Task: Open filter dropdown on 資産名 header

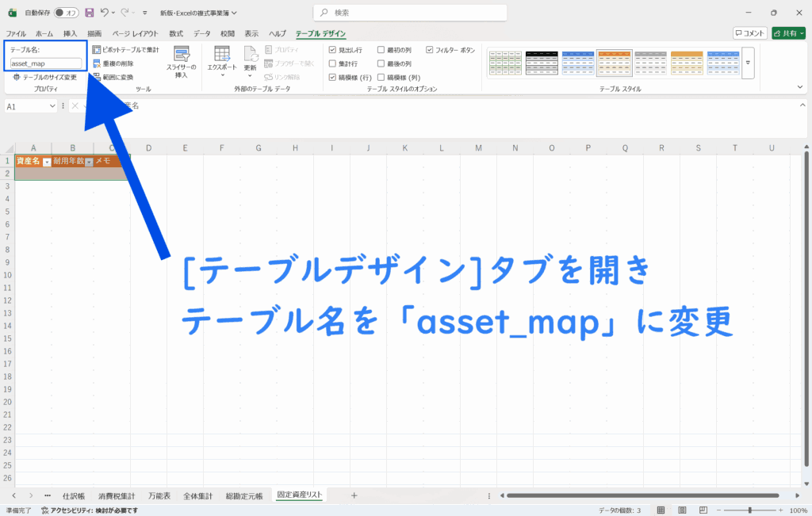Action: [47, 162]
